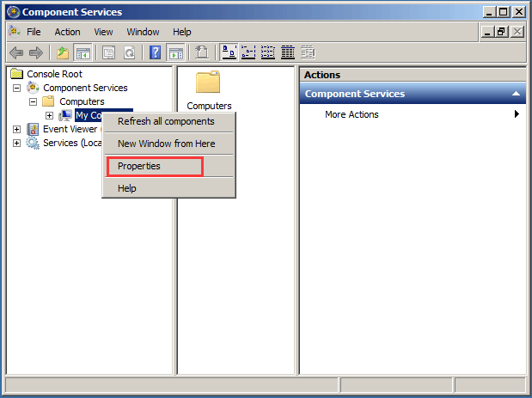Screen dimensions: 532x398
Task: Switch to Large Icons view
Action: (229, 52)
